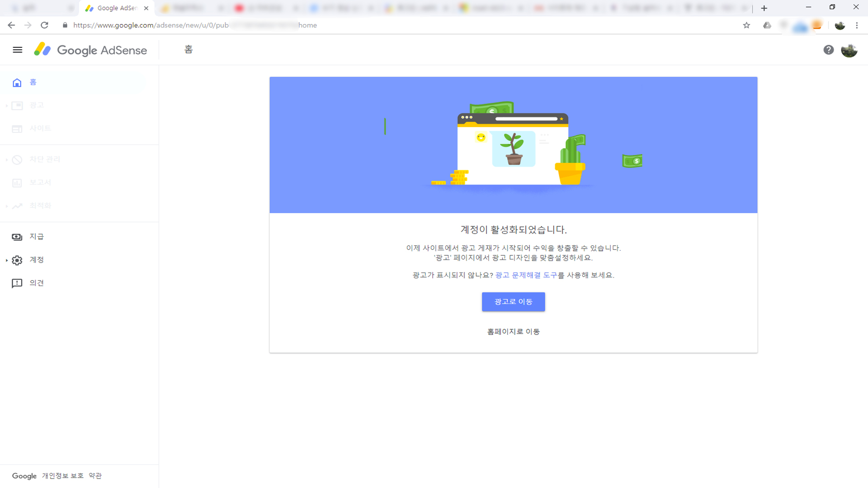868x488 pixels.
Task: Open Feedback (의견) sidebar icon
Action: 17,283
